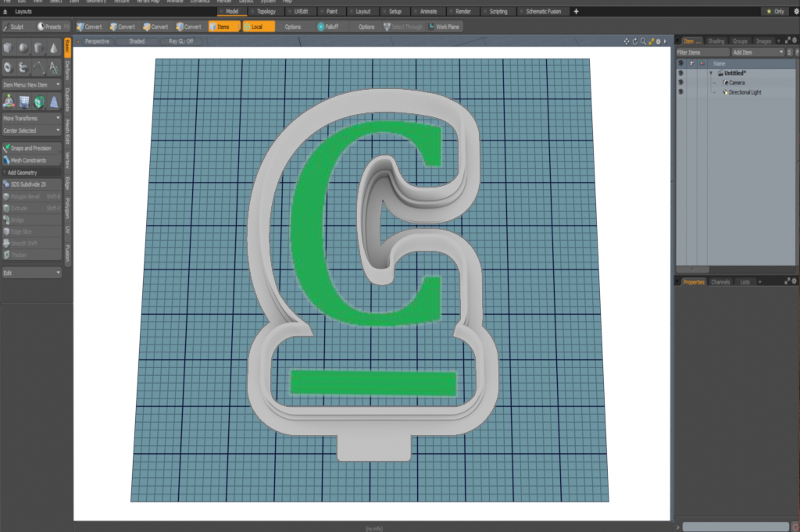Click the first Convert button
This screenshot has height=532, width=800.
90,27
